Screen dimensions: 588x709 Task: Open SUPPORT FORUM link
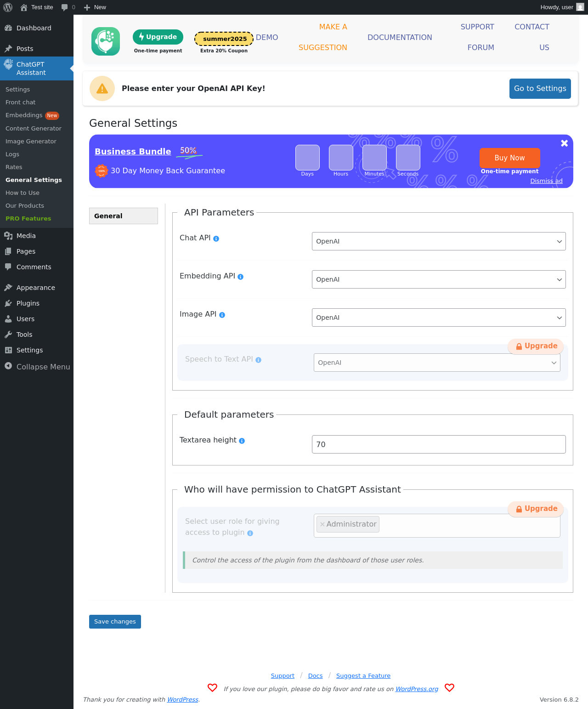(478, 37)
